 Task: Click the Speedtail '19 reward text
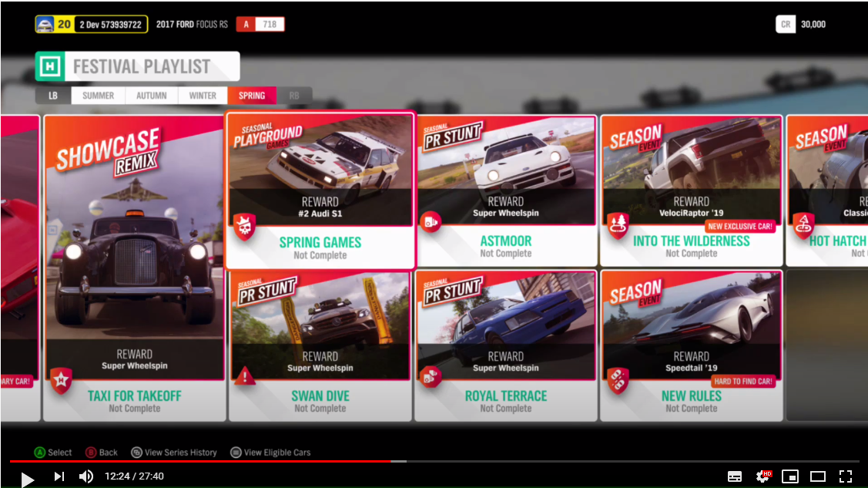(x=692, y=369)
